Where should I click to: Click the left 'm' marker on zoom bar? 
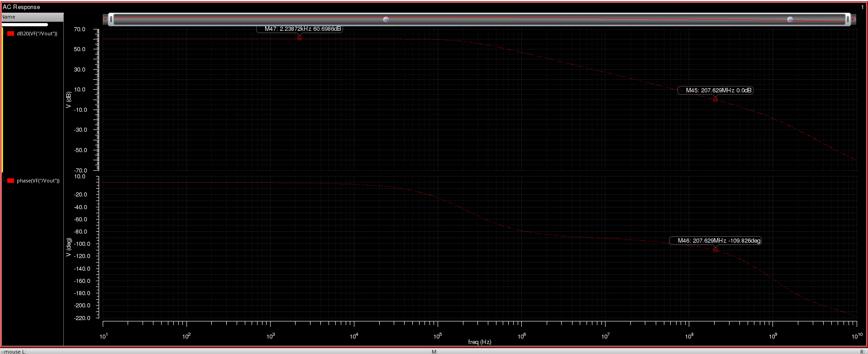point(386,19)
